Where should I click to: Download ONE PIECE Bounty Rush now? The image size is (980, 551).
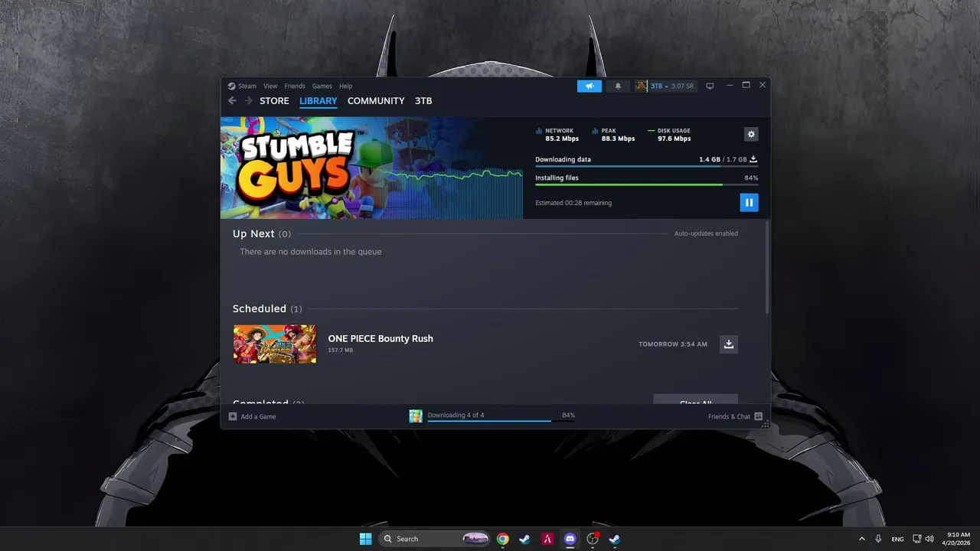(729, 344)
